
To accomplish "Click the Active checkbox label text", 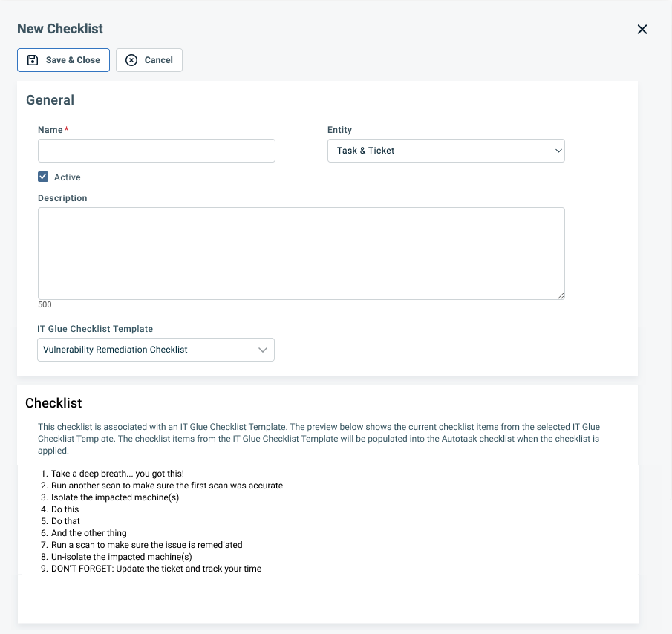I will (68, 177).
